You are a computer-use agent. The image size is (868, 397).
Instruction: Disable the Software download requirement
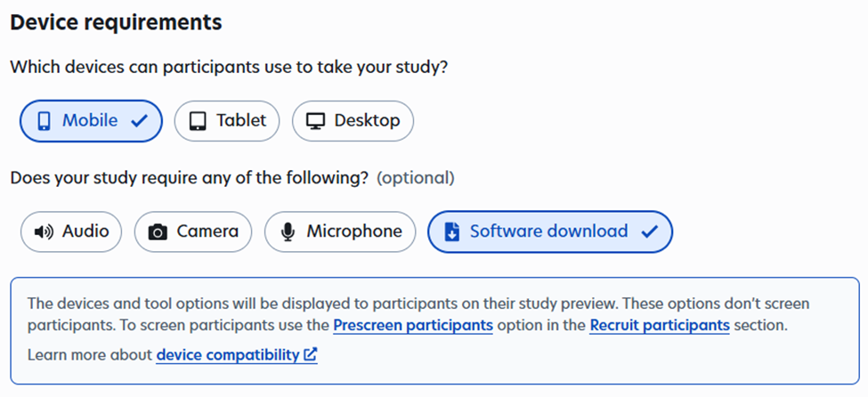pyautogui.click(x=549, y=231)
